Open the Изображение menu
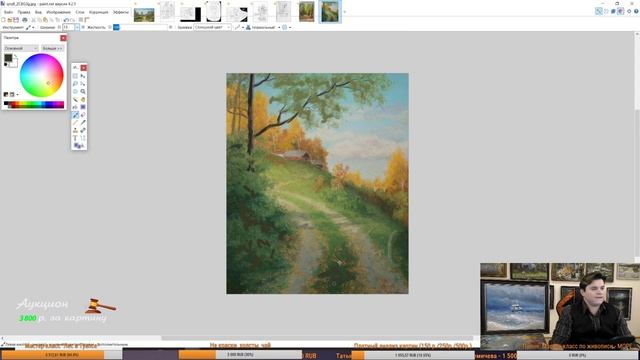Viewport: 640px width, 360px height. [x=58, y=12]
